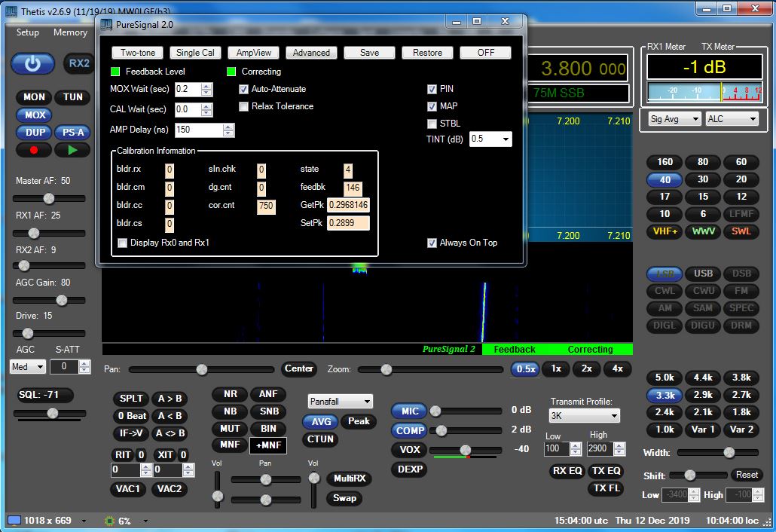
Task: Select USB mode
Action: click(x=703, y=274)
